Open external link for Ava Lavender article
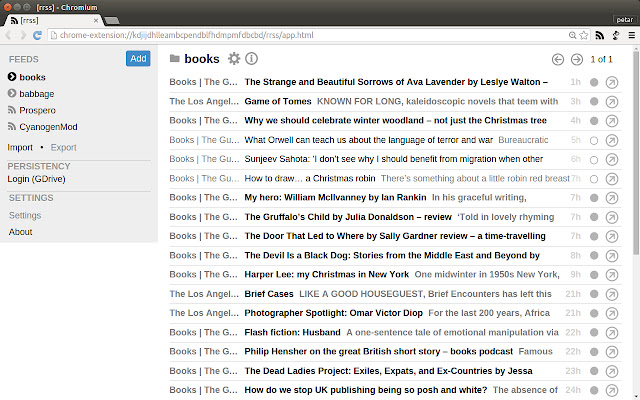This screenshot has width=640, height=400. click(612, 82)
